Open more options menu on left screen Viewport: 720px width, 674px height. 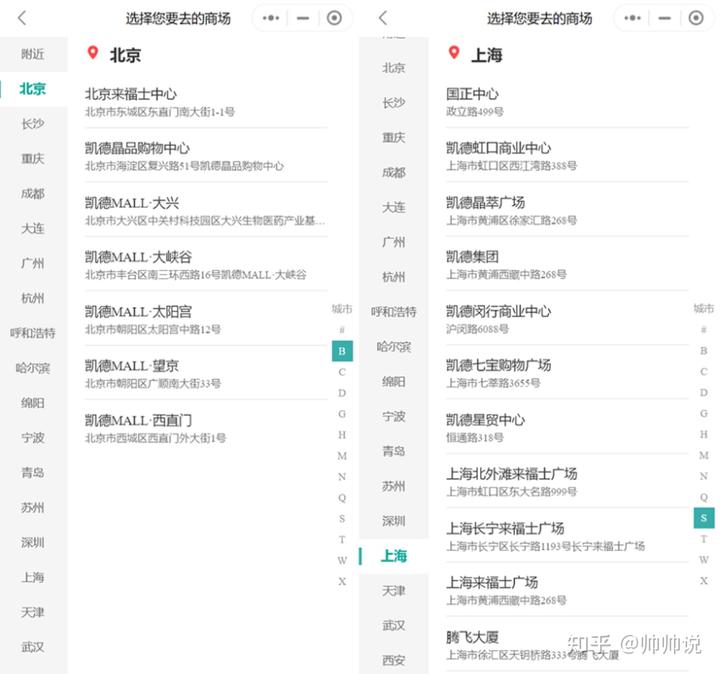271,18
